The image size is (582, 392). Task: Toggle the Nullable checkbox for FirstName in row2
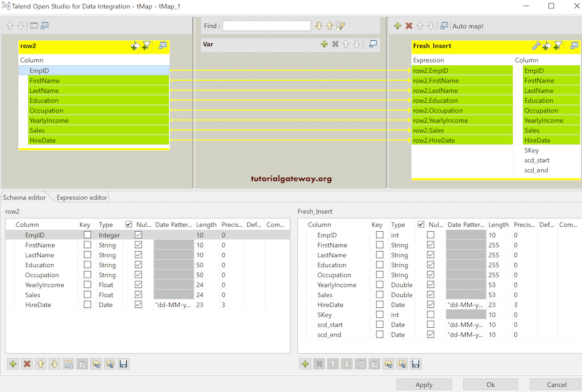[138, 245]
